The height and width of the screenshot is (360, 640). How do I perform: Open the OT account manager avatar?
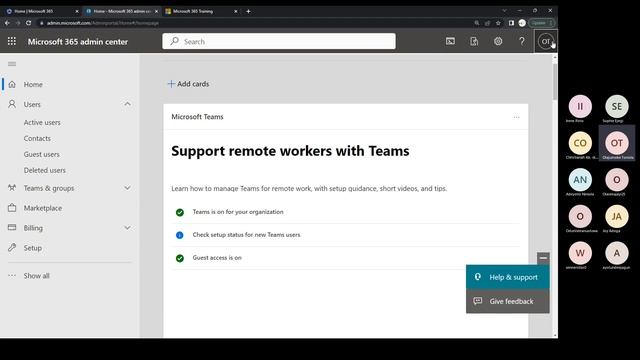pos(546,41)
